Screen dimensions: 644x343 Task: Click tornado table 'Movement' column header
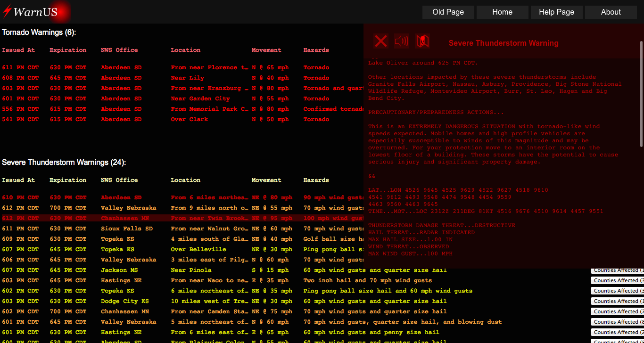pyautogui.click(x=266, y=50)
